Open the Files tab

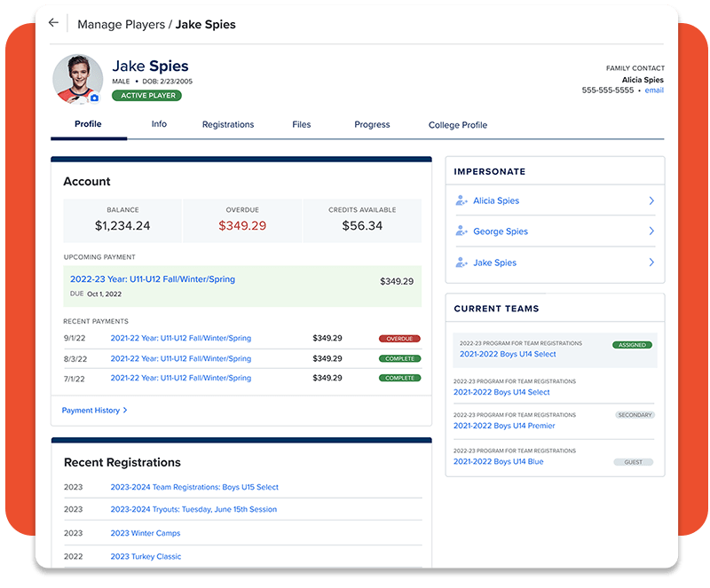302,124
